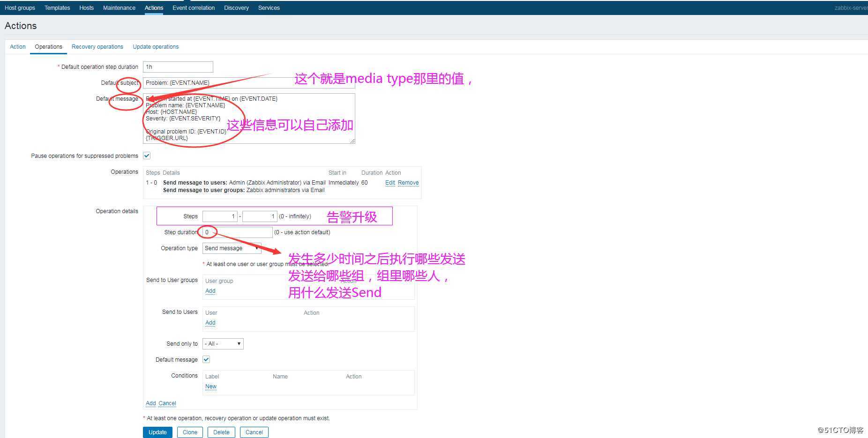The height and width of the screenshot is (438, 868).
Task: Open the Hosts navigation item
Action: tap(87, 8)
